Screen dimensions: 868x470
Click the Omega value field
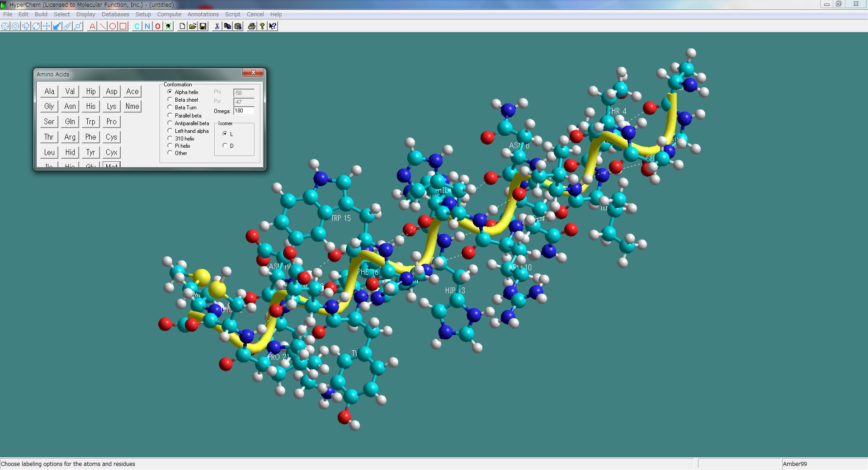click(244, 111)
